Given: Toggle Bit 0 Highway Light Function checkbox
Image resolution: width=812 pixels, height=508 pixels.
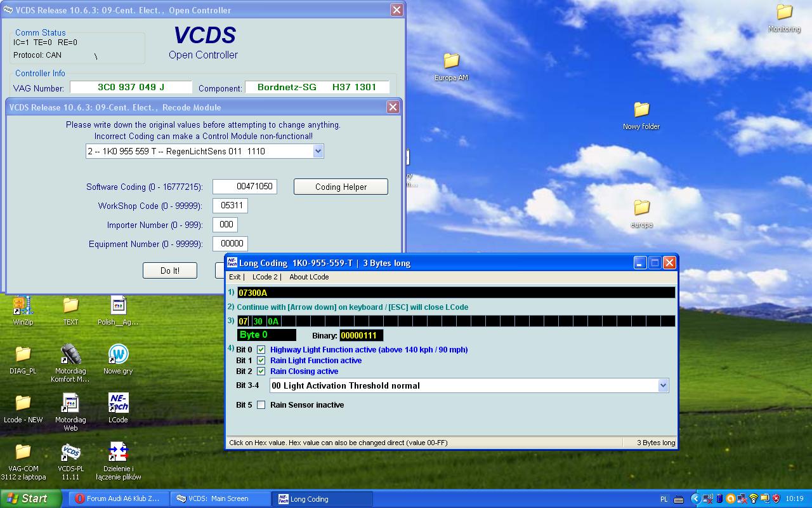Looking at the screenshot, I should click(x=261, y=350).
